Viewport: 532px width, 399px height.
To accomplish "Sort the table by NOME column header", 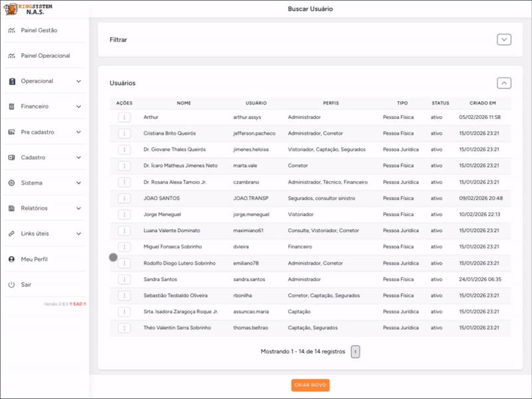I will tap(184, 103).
